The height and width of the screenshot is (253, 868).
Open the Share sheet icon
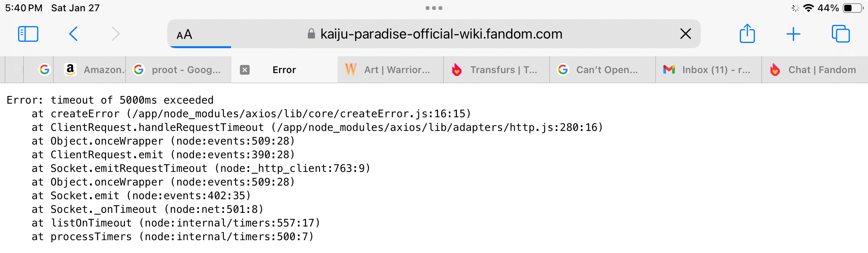747,34
